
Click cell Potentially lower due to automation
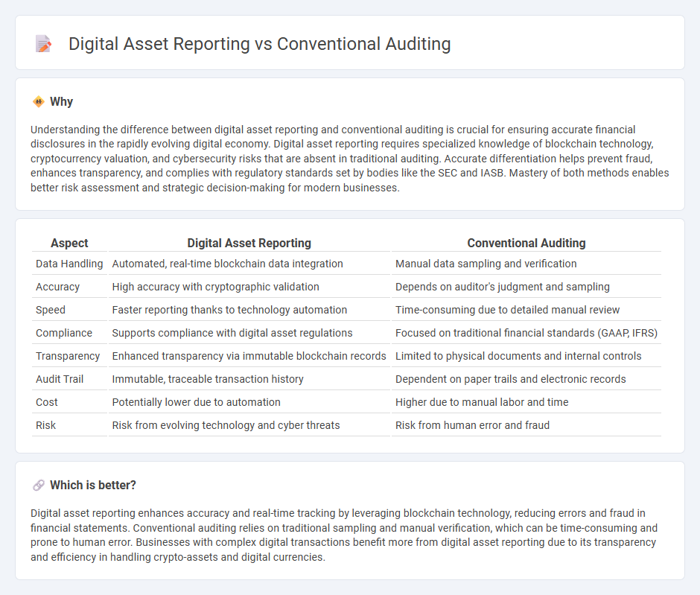(249, 402)
